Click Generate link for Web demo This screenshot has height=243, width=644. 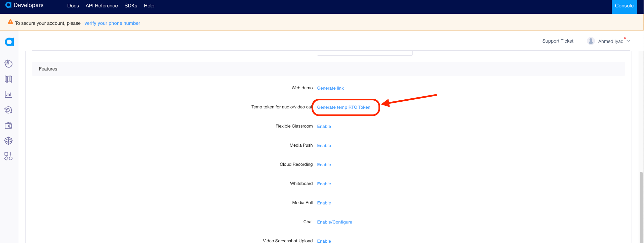pos(330,88)
